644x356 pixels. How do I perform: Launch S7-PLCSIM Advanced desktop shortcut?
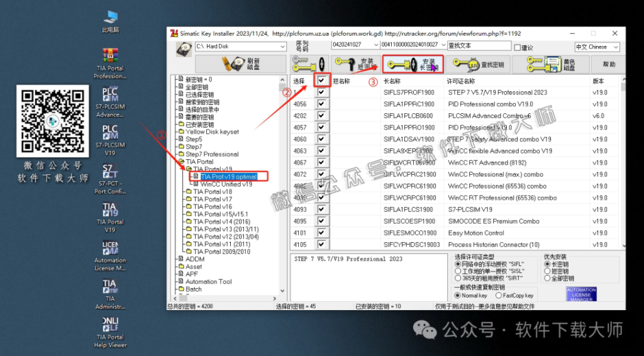pyautogui.click(x=110, y=103)
